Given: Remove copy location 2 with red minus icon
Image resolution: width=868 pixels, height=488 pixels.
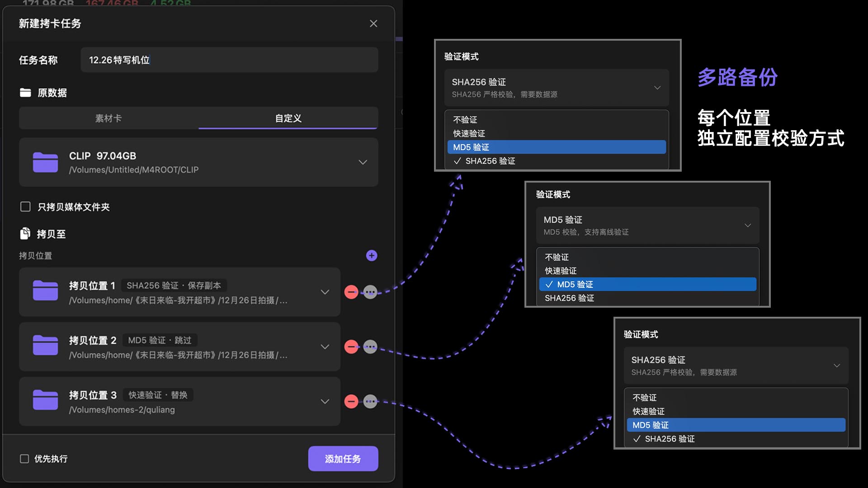Looking at the screenshot, I should click(351, 347).
